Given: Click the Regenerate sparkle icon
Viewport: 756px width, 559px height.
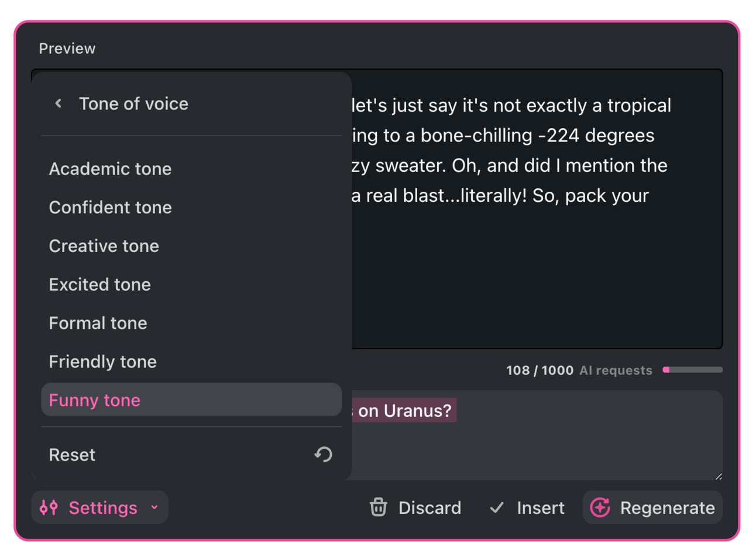Looking at the screenshot, I should pos(600,508).
